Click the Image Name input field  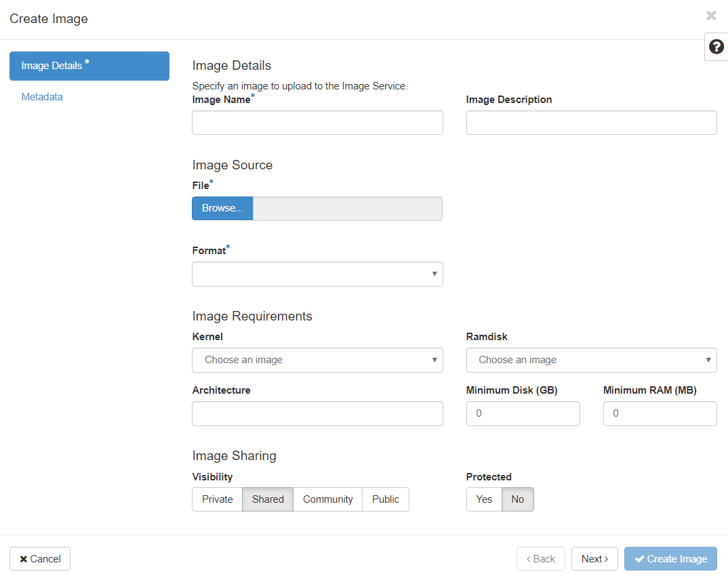[x=317, y=123]
